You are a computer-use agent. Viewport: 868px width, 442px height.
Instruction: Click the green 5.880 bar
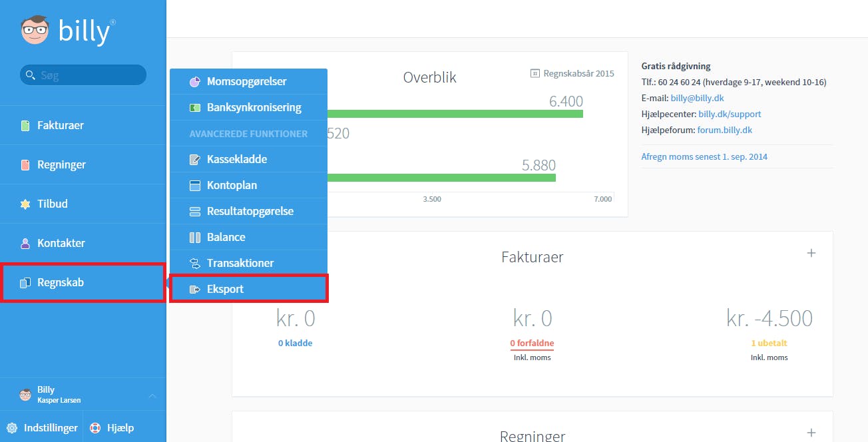441,177
